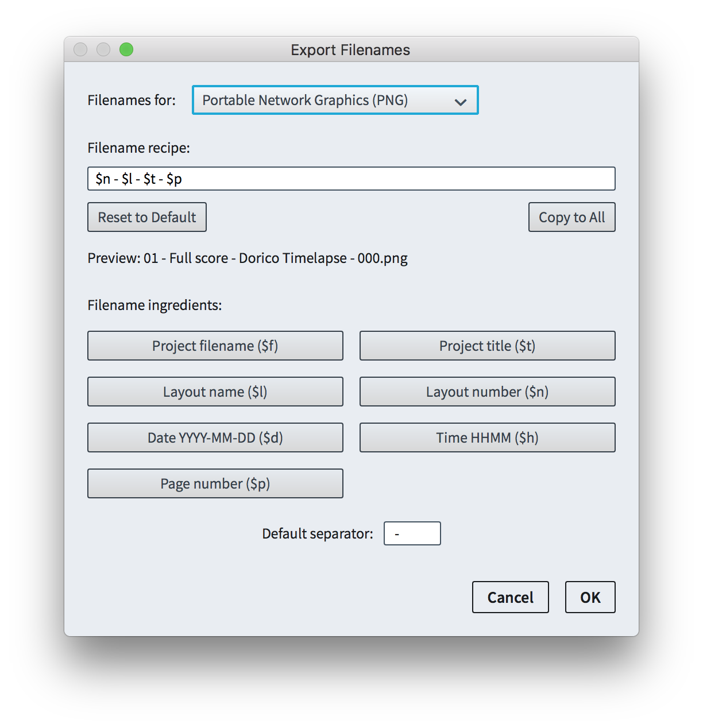Insert Time HHMM ($h) ingredient

tap(487, 437)
